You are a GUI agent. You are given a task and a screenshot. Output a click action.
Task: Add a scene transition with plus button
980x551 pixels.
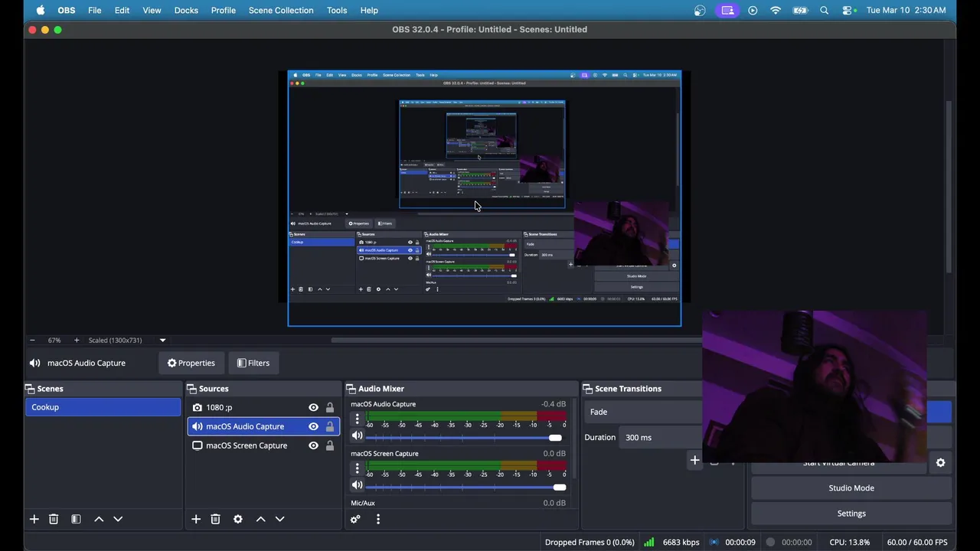click(694, 461)
